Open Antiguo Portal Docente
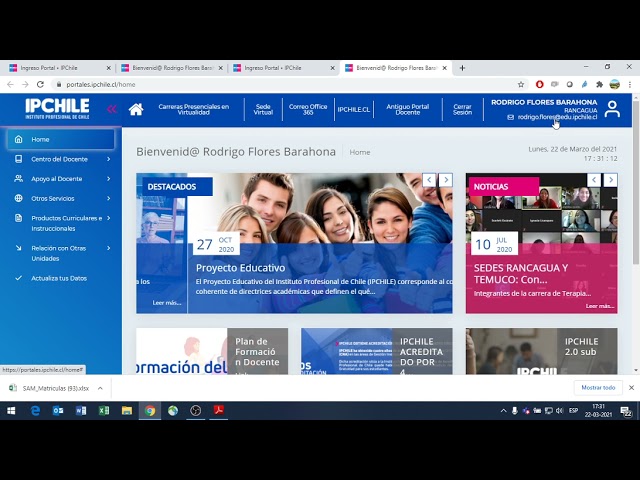This screenshot has width=640, height=480. point(408,109)
